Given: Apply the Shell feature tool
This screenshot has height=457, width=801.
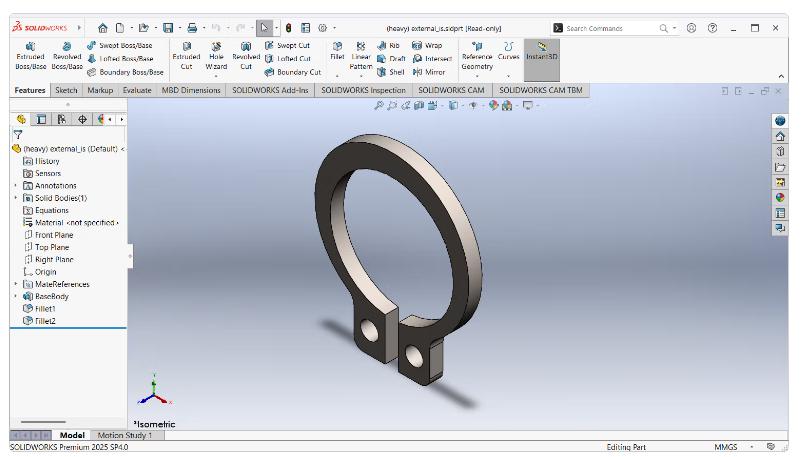Looking at the screenshot, I should point(390,72).
